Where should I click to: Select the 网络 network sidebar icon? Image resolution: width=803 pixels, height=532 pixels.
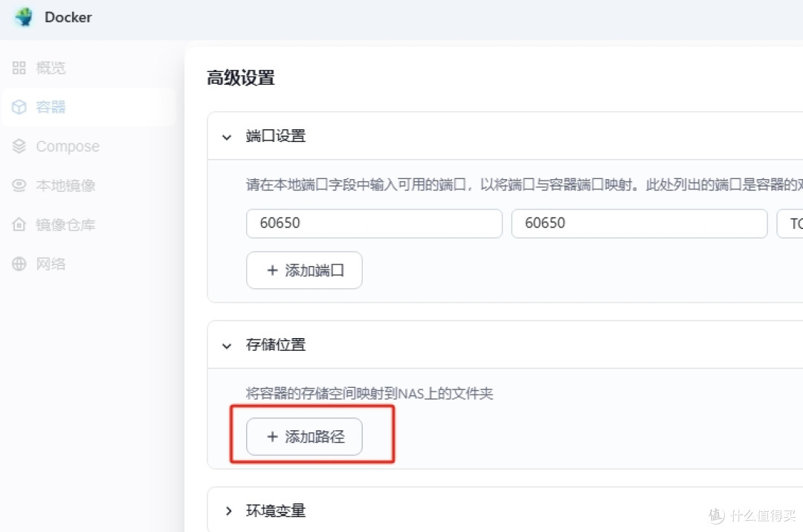19,263
